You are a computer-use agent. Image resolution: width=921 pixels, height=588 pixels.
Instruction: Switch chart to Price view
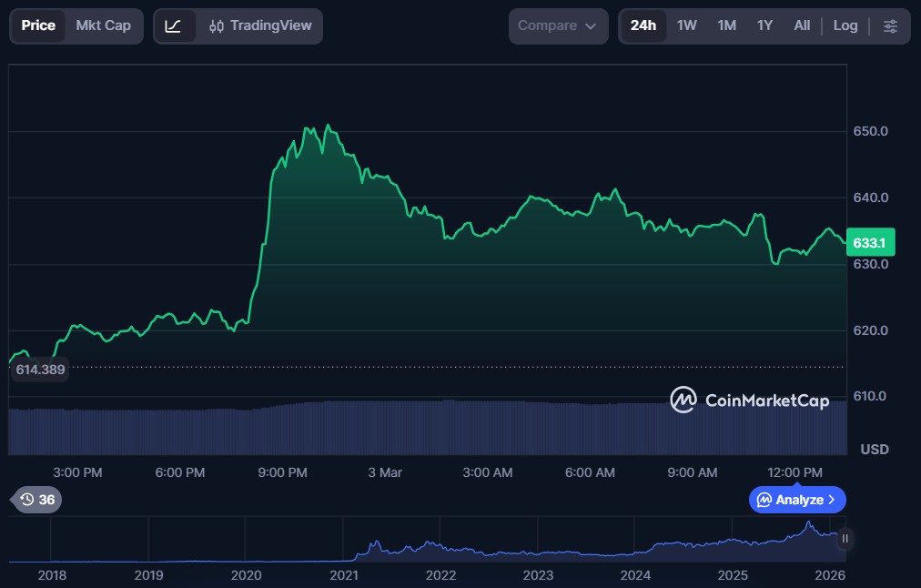coord(38,26)
